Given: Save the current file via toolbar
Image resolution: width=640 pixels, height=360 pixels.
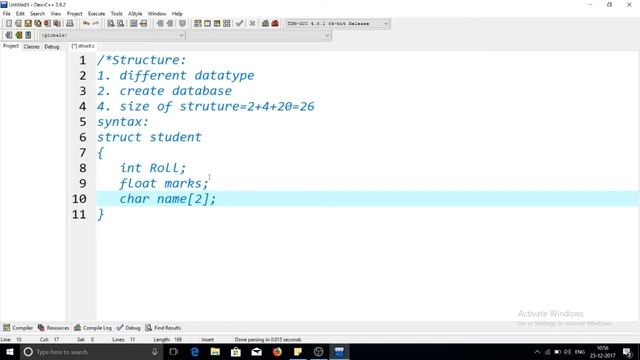Looking at the screenshot, I should [28, 24].
